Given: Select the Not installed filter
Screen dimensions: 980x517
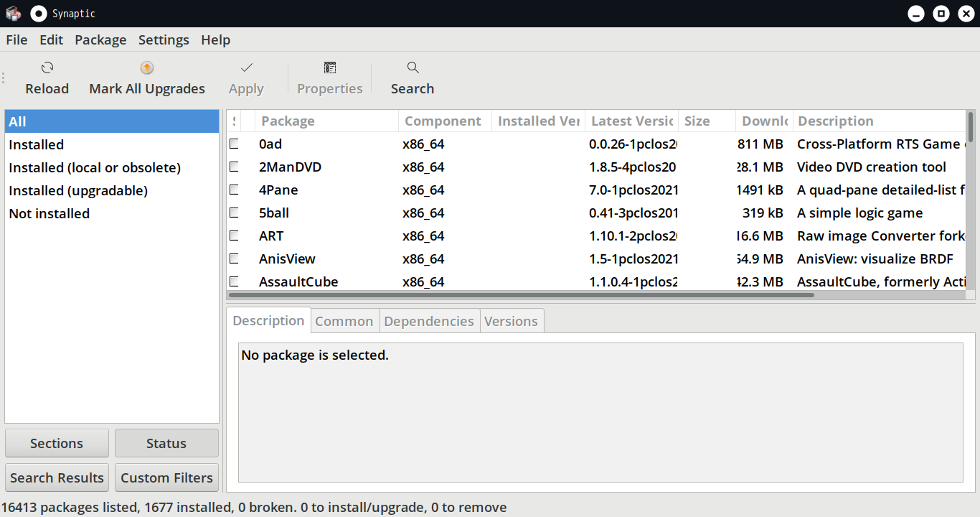Looking at the screenshot, I should (x=112, y=213).
